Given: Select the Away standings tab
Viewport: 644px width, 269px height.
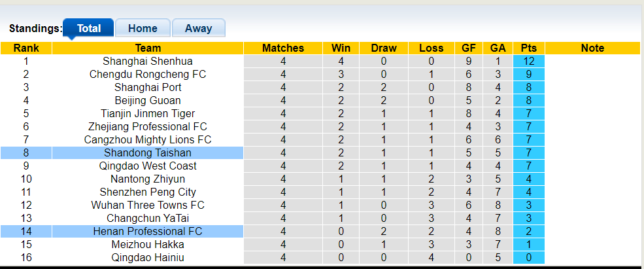Looking at the screenshot, I should tap(198, 28).
